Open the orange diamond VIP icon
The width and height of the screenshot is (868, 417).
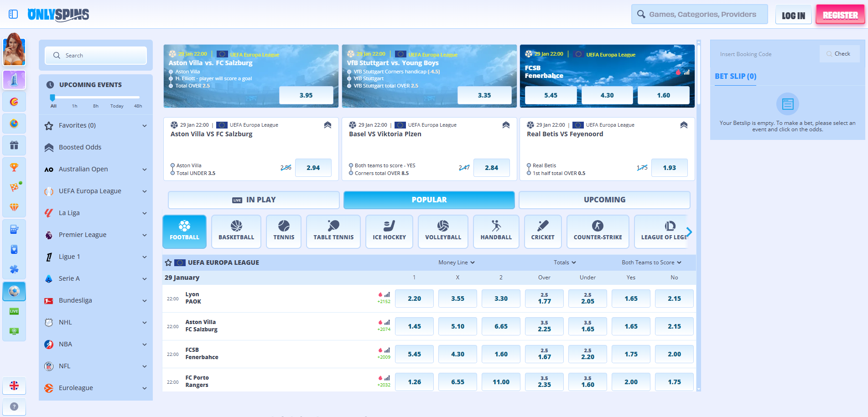pos(14,207)
